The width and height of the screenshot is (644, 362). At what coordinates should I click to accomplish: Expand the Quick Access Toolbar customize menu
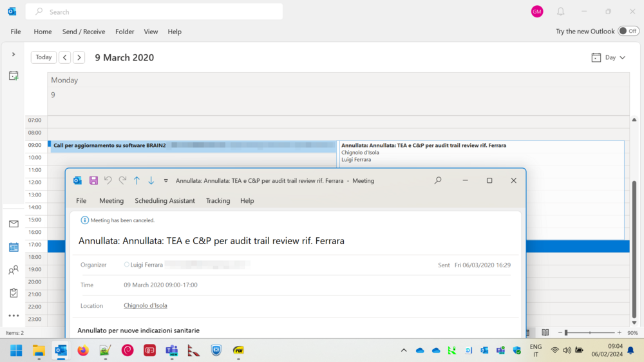[166, 181]
